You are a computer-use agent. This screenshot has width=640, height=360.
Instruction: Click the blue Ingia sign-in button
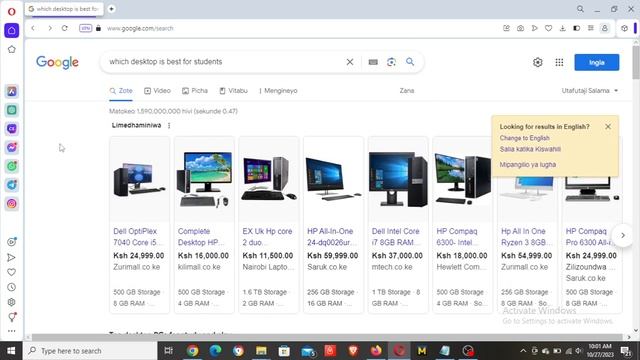click(x=596, y=62)
